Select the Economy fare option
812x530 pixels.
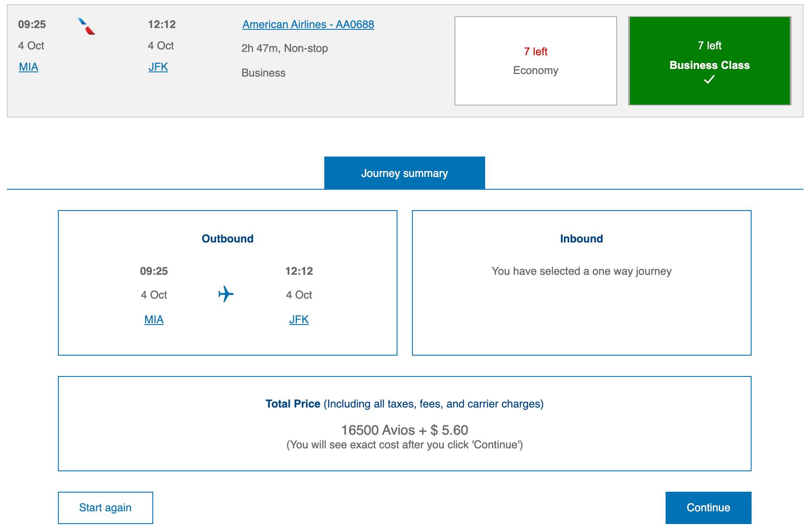tap(535, 60)
